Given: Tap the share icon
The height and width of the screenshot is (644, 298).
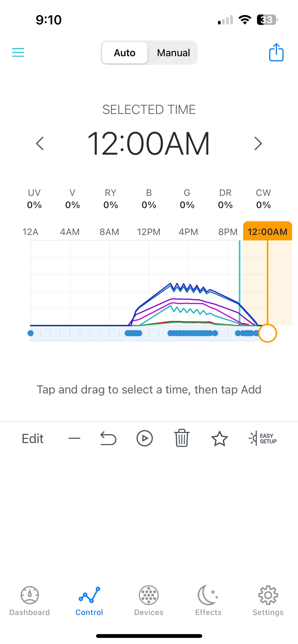Looking at the screenshot, I should [276, 52].
